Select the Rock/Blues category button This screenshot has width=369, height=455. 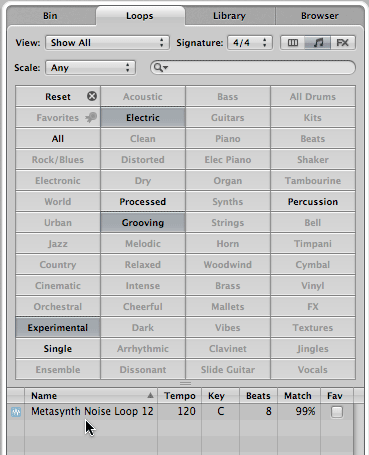[58, 159]
